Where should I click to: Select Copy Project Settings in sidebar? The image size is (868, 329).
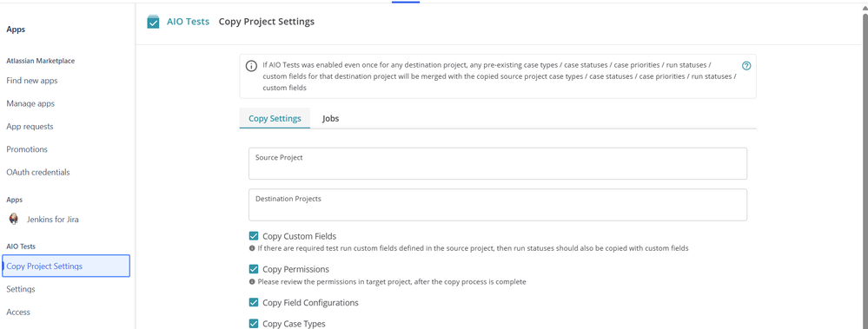66,266
